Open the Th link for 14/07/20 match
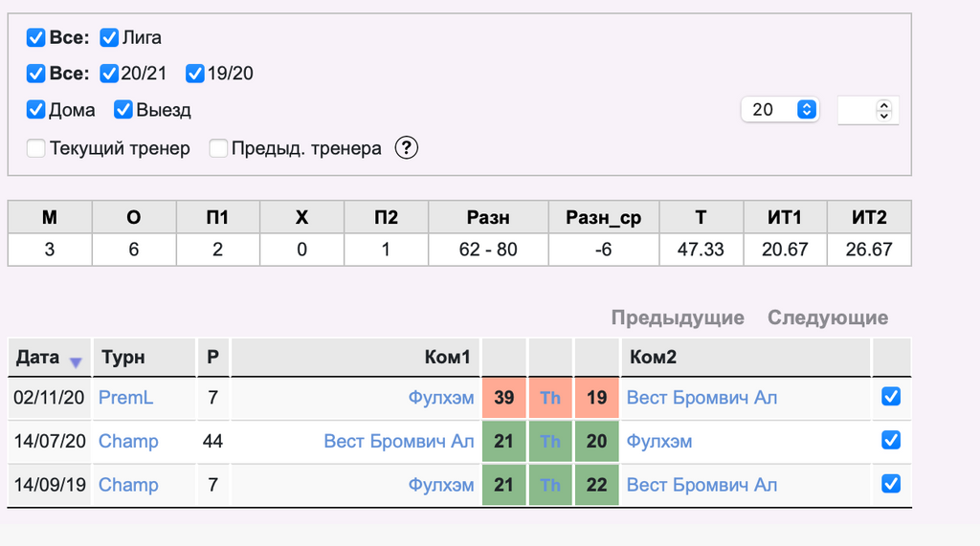This screenshot has height=546, width=980. (x=550, y=442)
